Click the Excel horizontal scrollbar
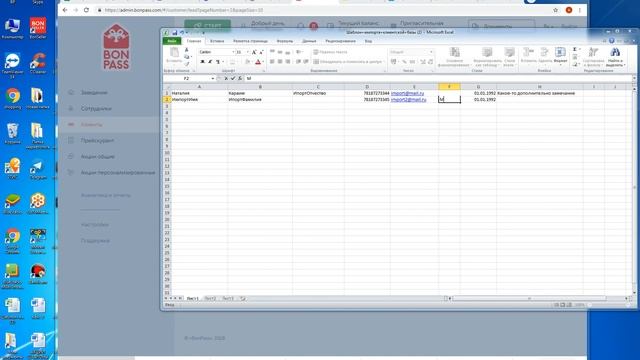Image resolution: width=640 pixels, height=360 pixels. (x=538, y=298)
